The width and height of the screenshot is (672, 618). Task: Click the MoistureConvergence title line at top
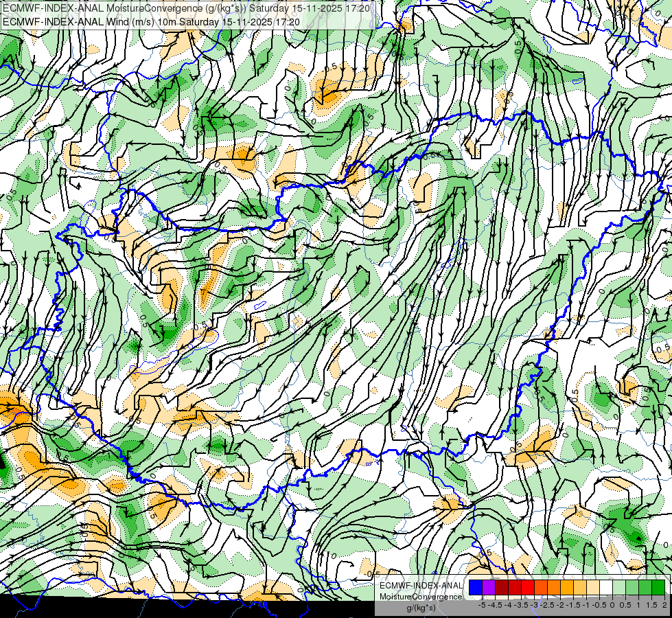coord(186,8)
